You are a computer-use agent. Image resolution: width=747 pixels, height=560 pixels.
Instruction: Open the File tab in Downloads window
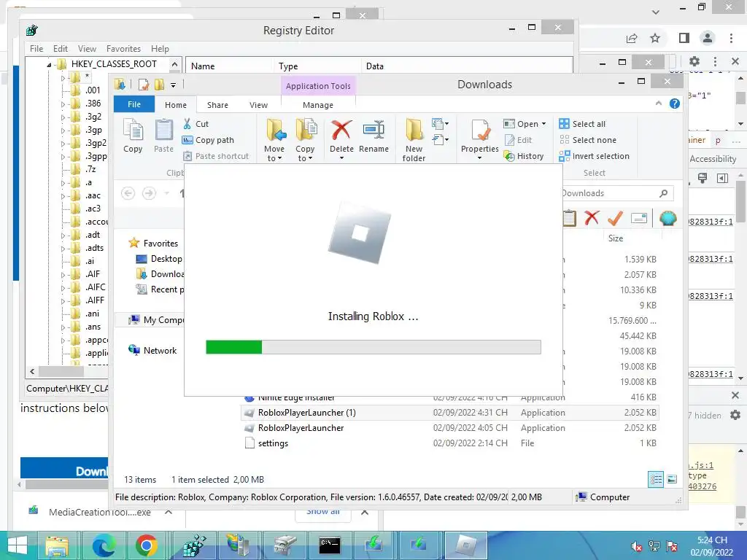point(134,104)
